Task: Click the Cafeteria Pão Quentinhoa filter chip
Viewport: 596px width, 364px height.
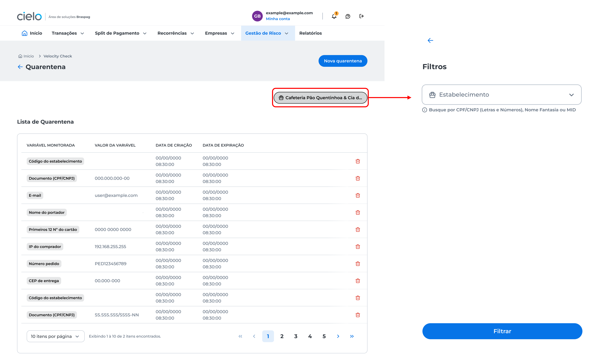Action: [320, 98]
